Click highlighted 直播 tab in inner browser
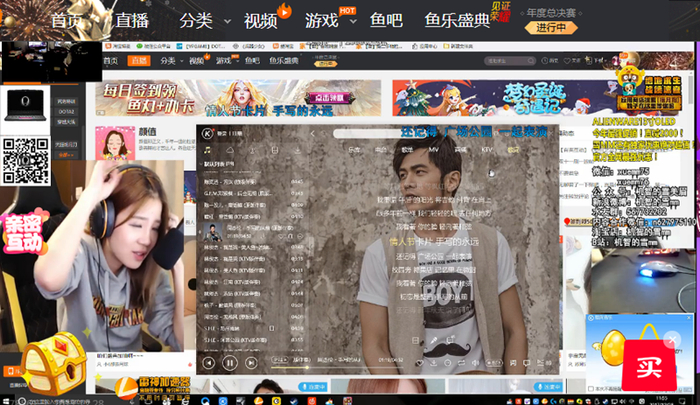 click(x=138, y=61)
